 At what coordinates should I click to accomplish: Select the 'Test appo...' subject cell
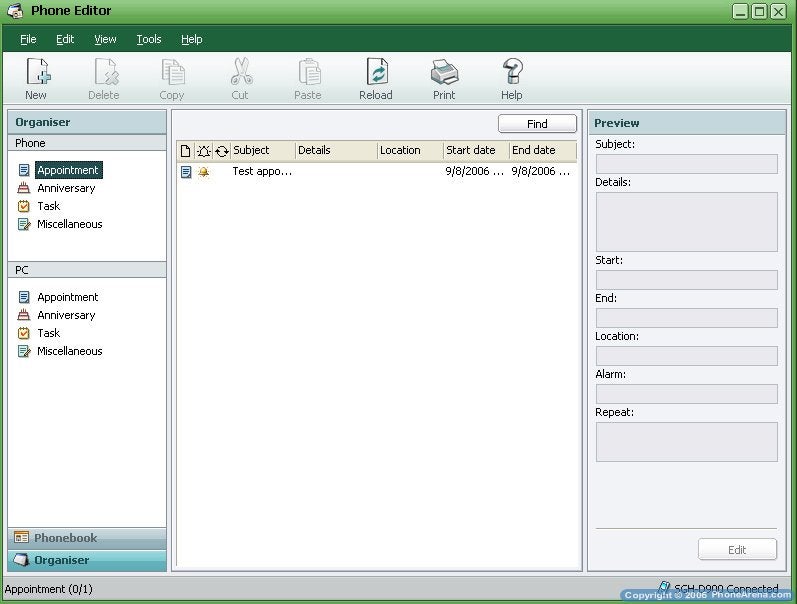(x=262, y=171)
